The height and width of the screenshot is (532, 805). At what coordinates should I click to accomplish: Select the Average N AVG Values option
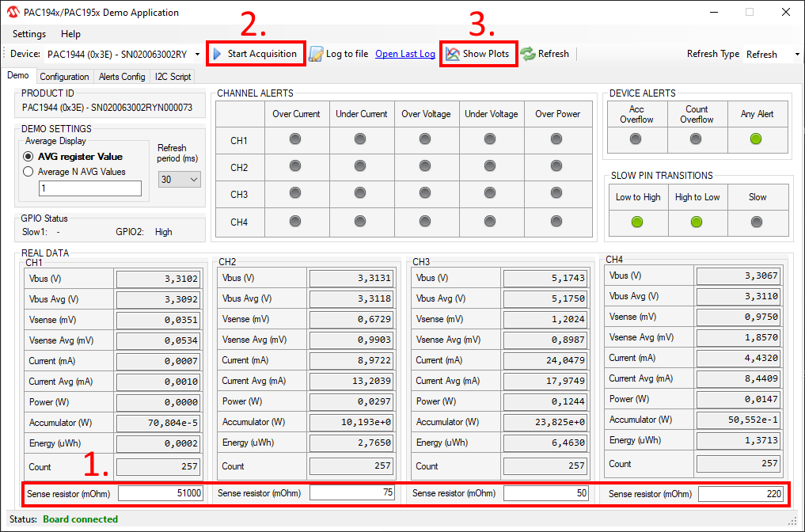pyautogui.click(x=28, y=172)
